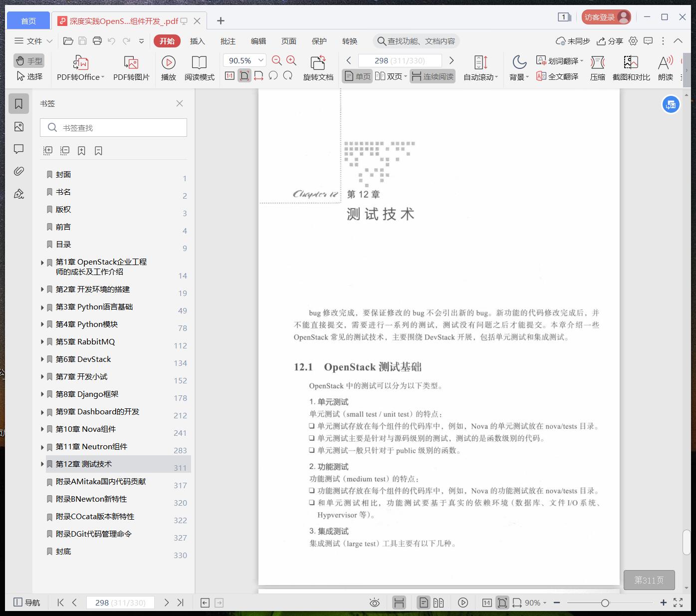The height and width of the screenshot is (616, 696).
Task: Switch to 首页 tab
Action: pyautogui.click(x=28, y=21)
